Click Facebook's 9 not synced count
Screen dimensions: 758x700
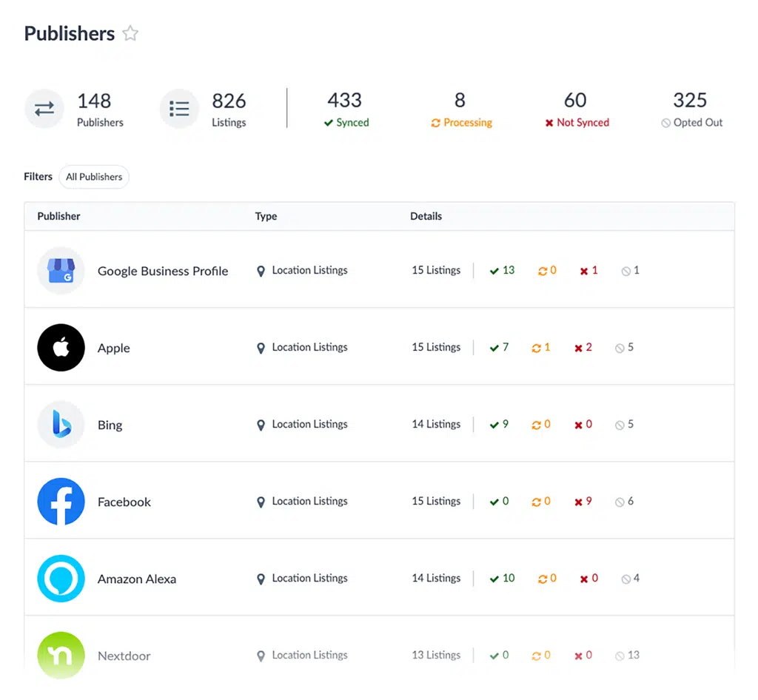point(583,502)
